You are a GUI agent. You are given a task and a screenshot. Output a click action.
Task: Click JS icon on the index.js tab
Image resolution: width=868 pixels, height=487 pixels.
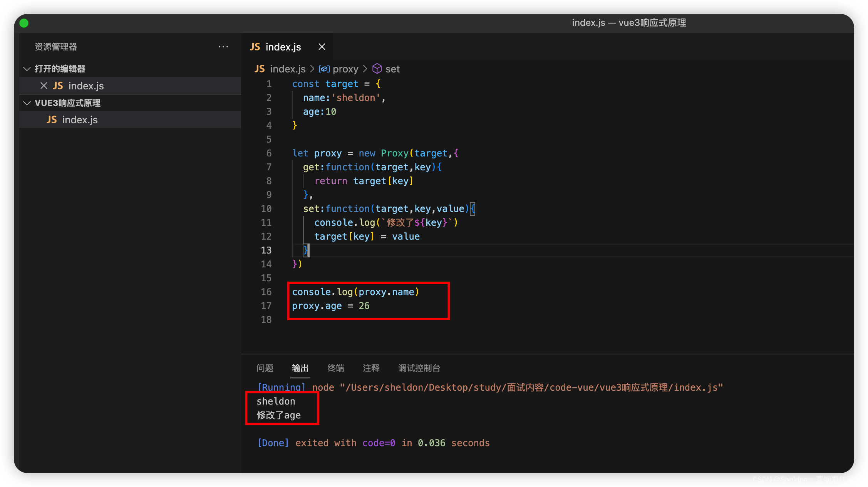tap(255, 47)
